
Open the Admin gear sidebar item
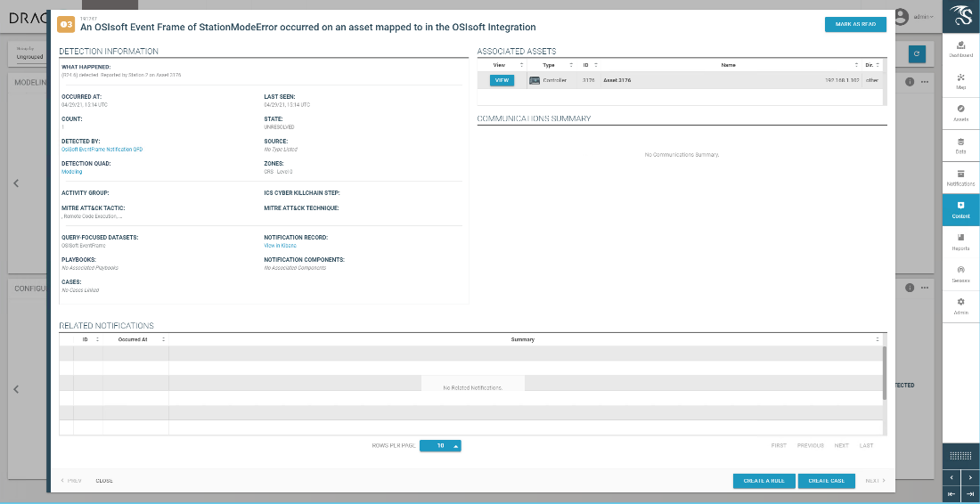pyautogui.click(x=960, y=306)
